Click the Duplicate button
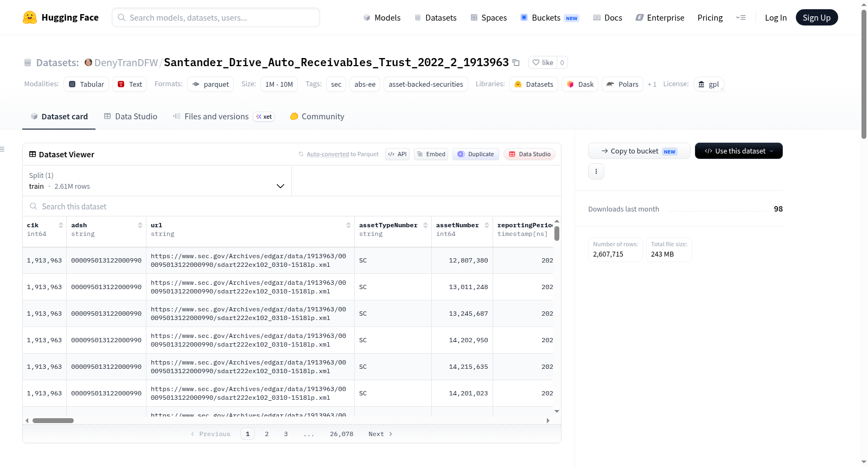The width and height of the screenshot is (868, 467). coord(475,154)
